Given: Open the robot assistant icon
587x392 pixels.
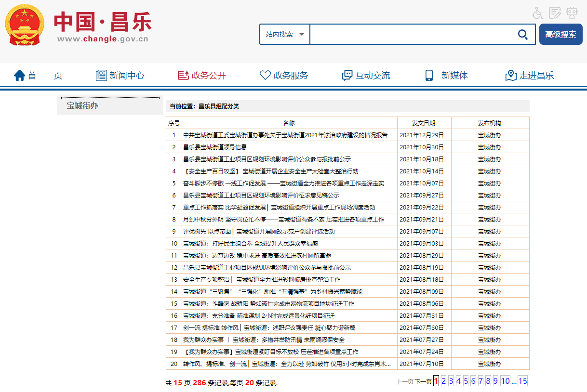Looking at the screenshot, I should pos(572,13).
